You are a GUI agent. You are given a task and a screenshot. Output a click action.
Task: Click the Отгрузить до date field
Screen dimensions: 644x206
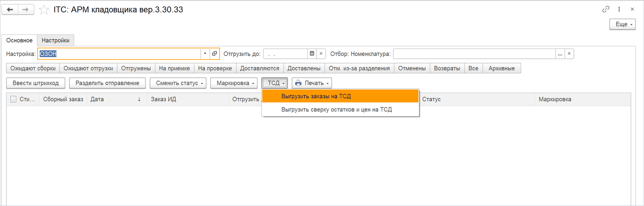click(285, 54)
